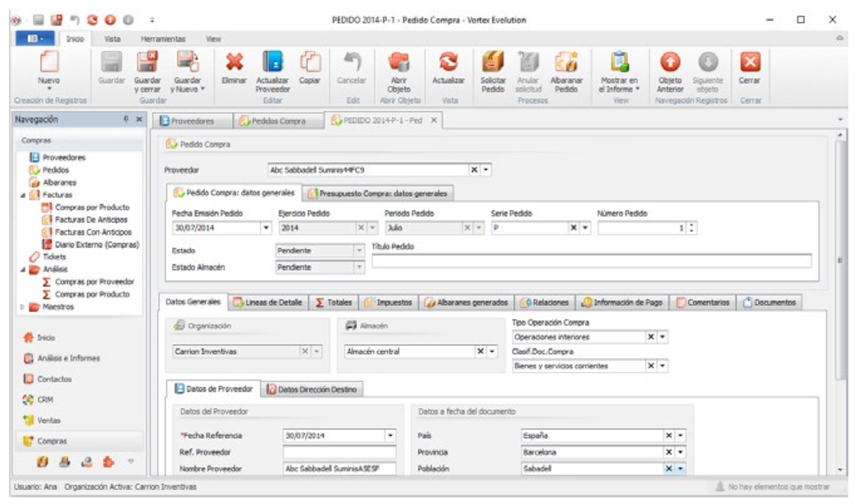Image resolution: width=855 pixels, height=504 pixels.
Task: Open Compras por Proveedor analysis
Action: tap(95, 282)
